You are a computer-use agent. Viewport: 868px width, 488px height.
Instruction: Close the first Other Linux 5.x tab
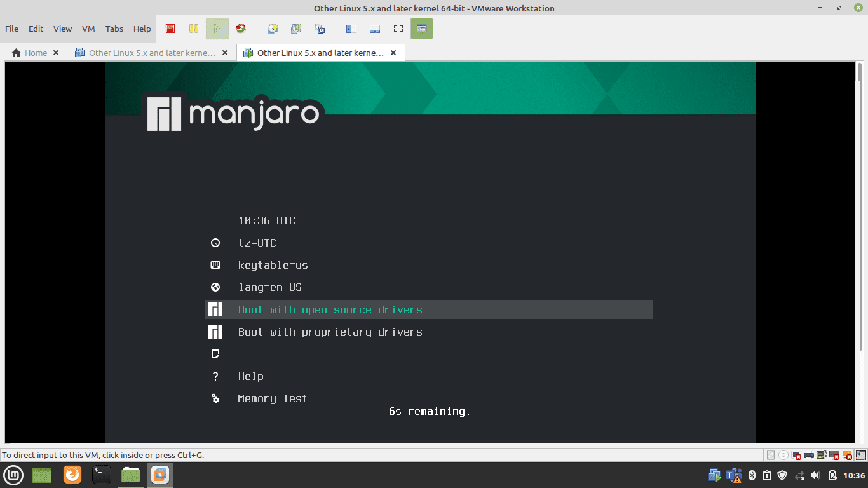225,53
